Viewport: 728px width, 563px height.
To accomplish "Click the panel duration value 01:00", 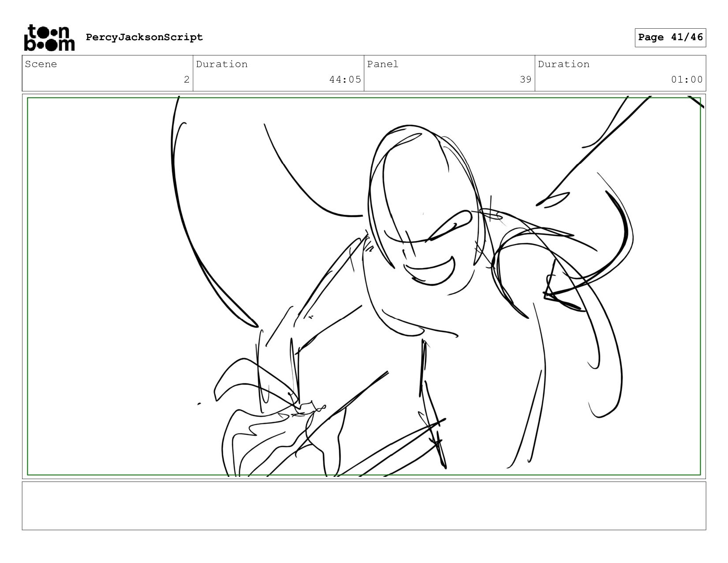I will [687, 79].
